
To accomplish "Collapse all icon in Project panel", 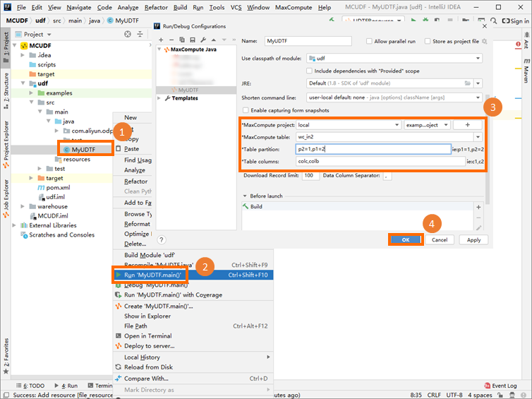I will click(140, 34).
